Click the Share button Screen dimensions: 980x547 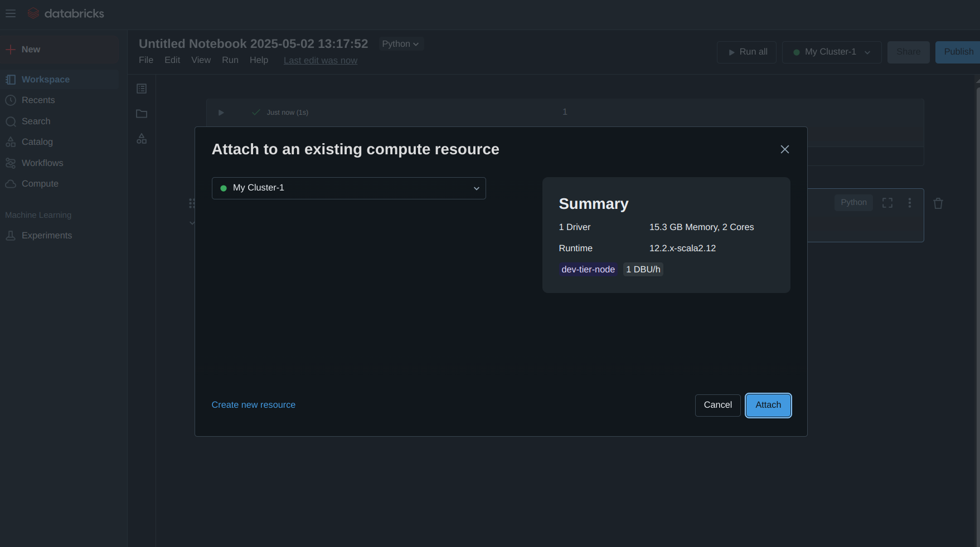pos(909,52)
